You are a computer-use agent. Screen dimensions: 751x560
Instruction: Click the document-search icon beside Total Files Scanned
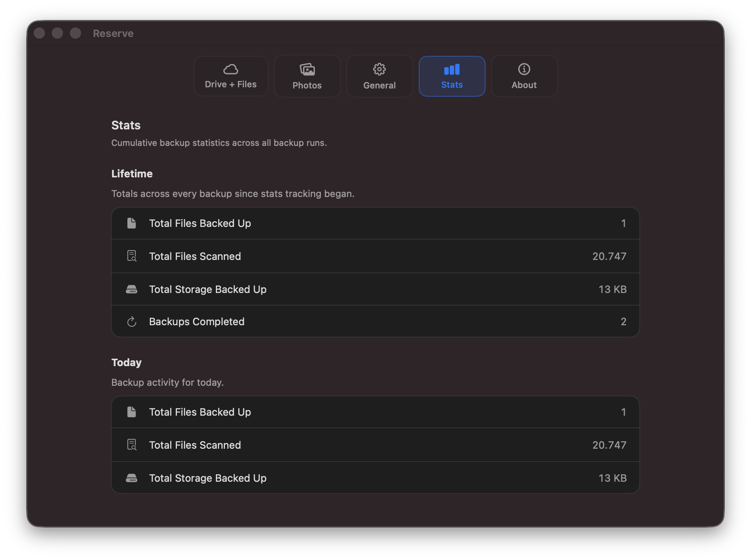132,256
